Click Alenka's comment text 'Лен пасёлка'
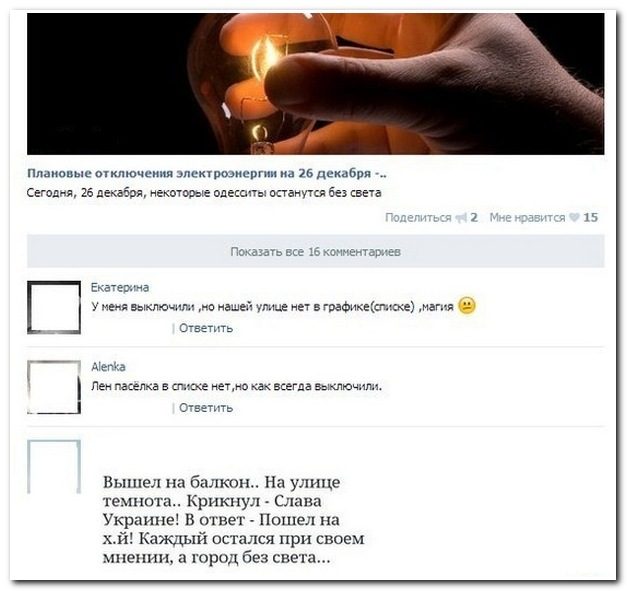Viewport: 627px width, 591px height. pos(236,386)
